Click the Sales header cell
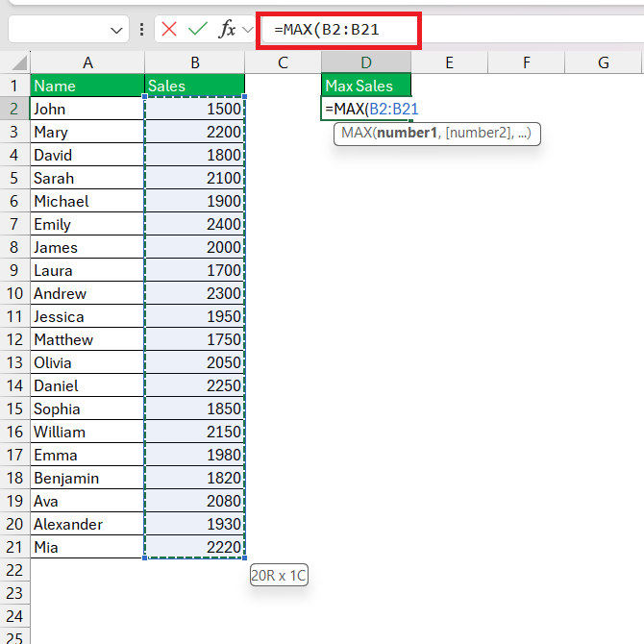Viewport: 644px width, 644px height. point(195,86)
